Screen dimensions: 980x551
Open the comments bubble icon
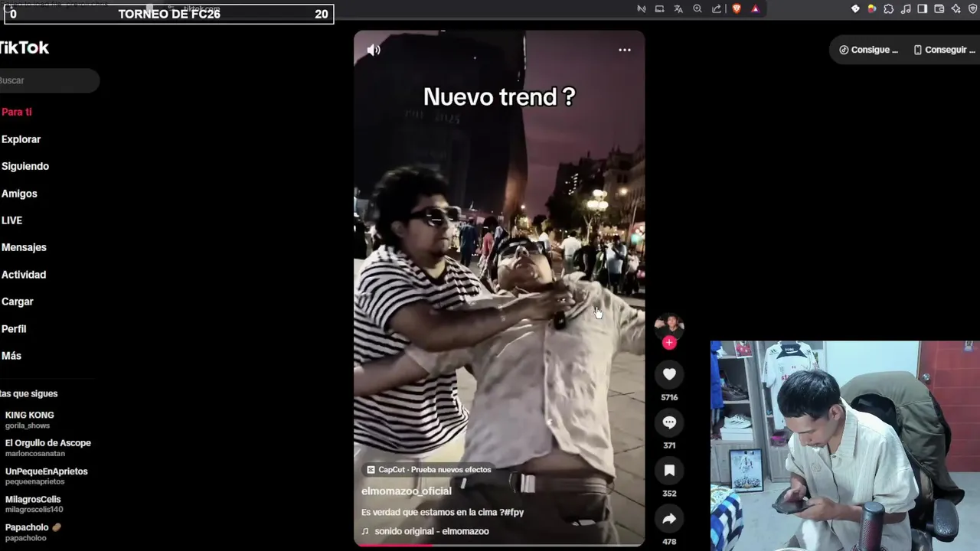[x=669, y=422]
